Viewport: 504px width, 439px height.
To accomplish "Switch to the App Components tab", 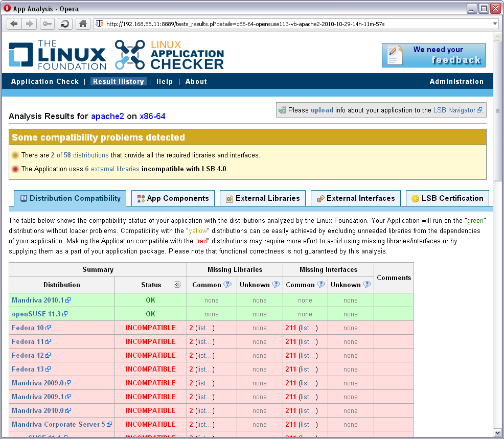I will tap(173, 198).
